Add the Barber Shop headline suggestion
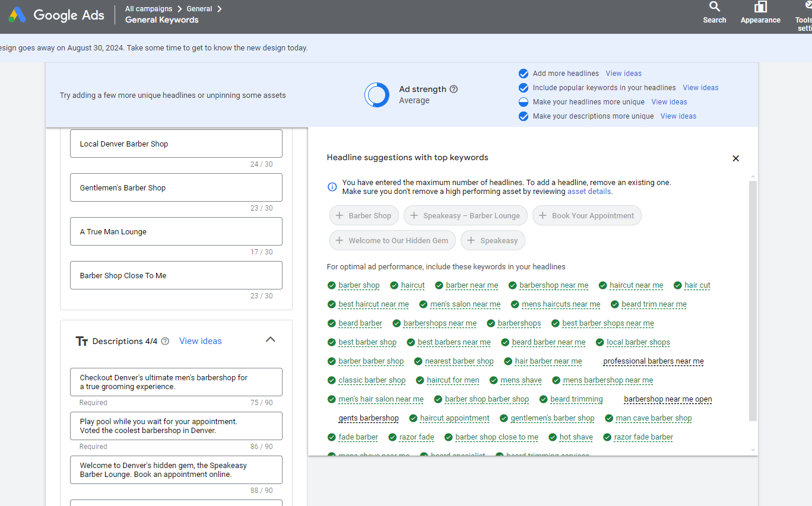The height and width of the screenshot is (506, 812). pos(363,215)
